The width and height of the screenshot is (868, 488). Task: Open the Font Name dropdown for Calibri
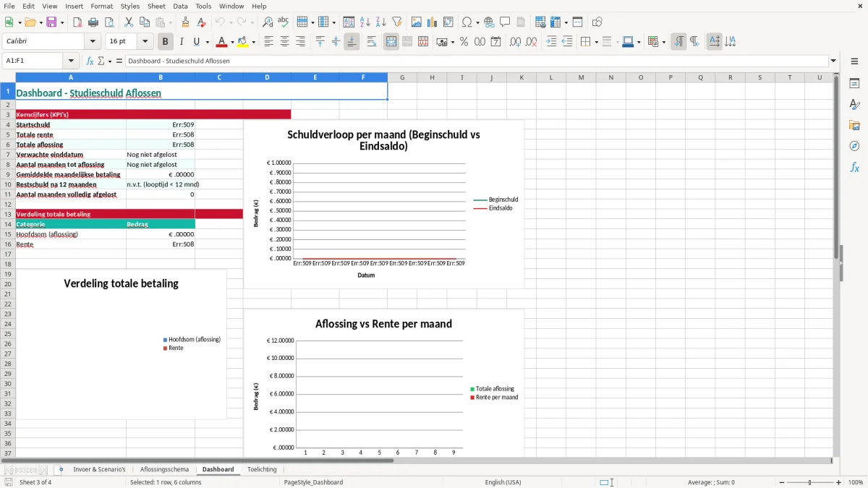[93, 42]
